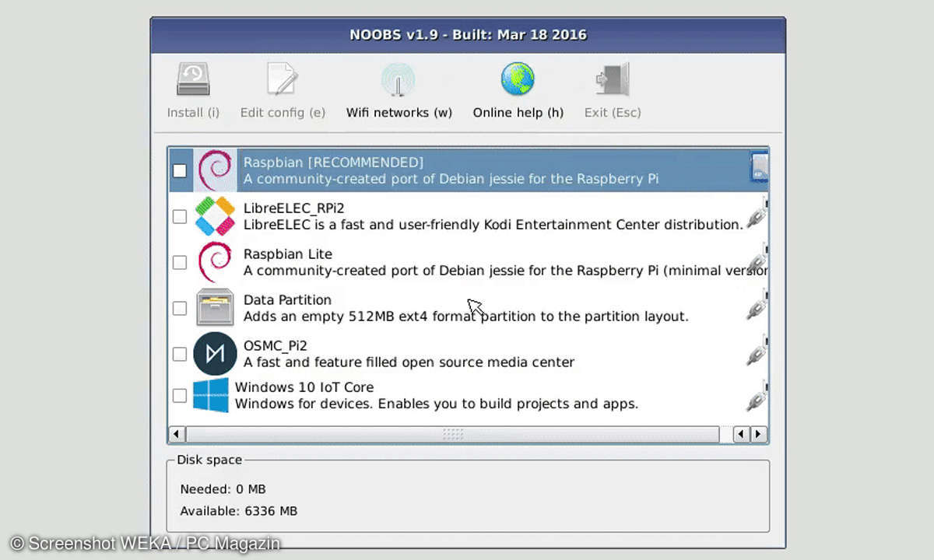Click SD card icon on Raspbian RECOMMENDED row
The height and width of the screenshot is (560, 934).
pyautogui.click(x=759, y=168)
